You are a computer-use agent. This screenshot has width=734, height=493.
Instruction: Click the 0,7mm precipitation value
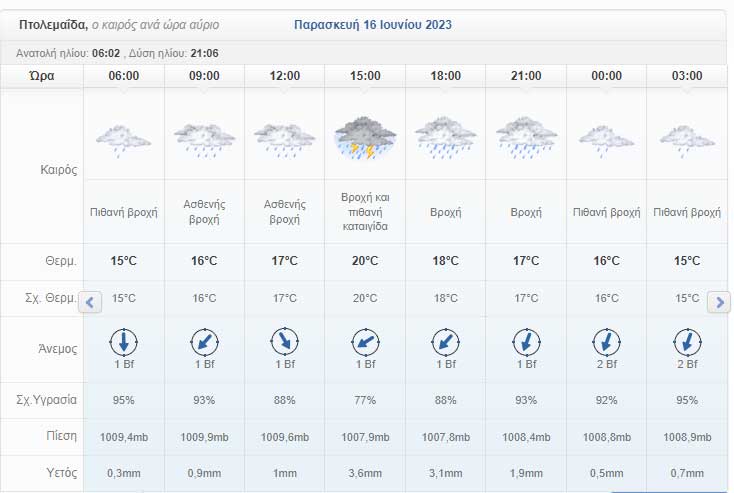point(687,473)
